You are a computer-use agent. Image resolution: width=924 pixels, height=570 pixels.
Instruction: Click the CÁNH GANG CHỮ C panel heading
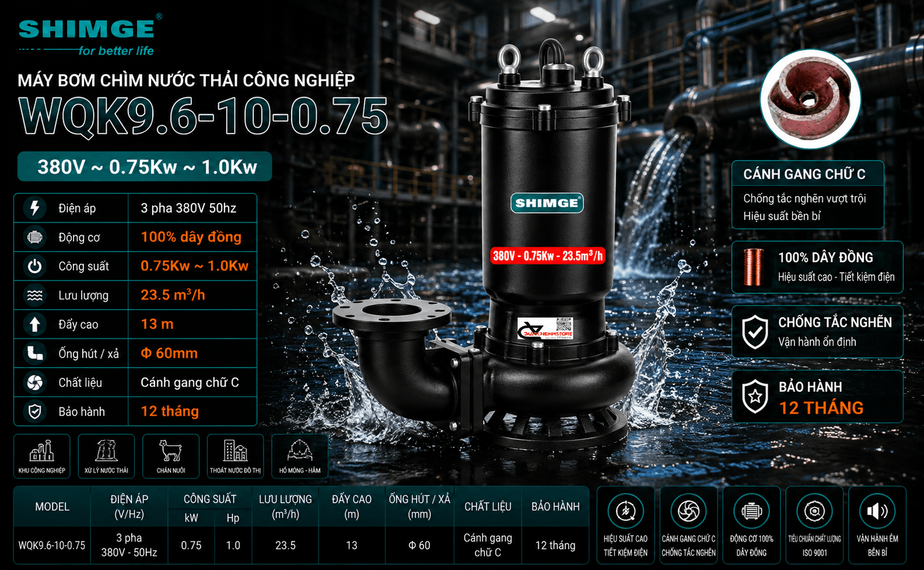click(x=804, y=174)
